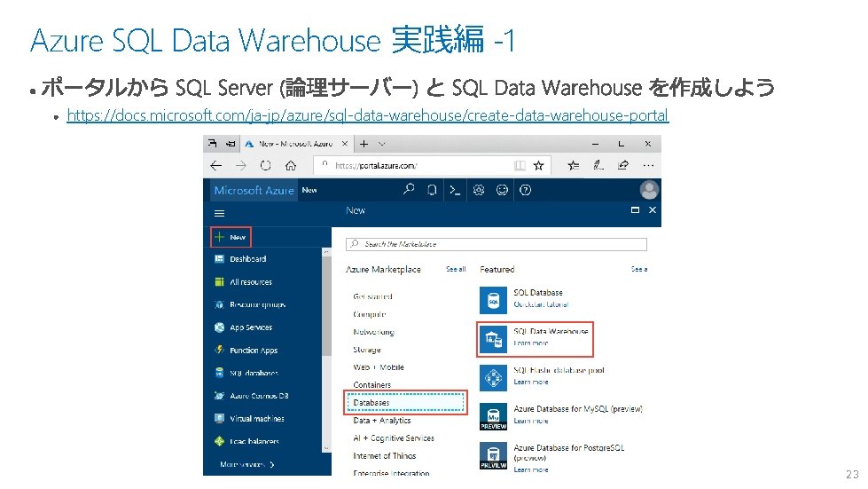Open Azure notifications bell
Image resolution: width=868 pixels, height=489 pixels.
tap(432, 190)
